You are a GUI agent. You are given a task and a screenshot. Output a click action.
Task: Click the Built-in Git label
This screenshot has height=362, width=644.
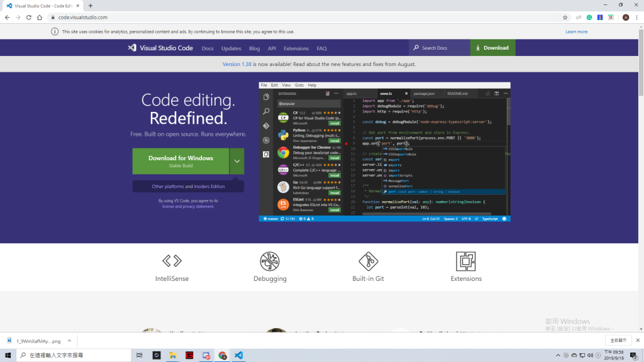coord(368,278)
